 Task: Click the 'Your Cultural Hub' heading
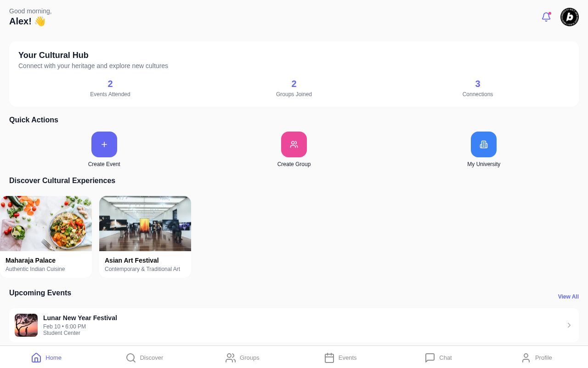tap(53, 55)
